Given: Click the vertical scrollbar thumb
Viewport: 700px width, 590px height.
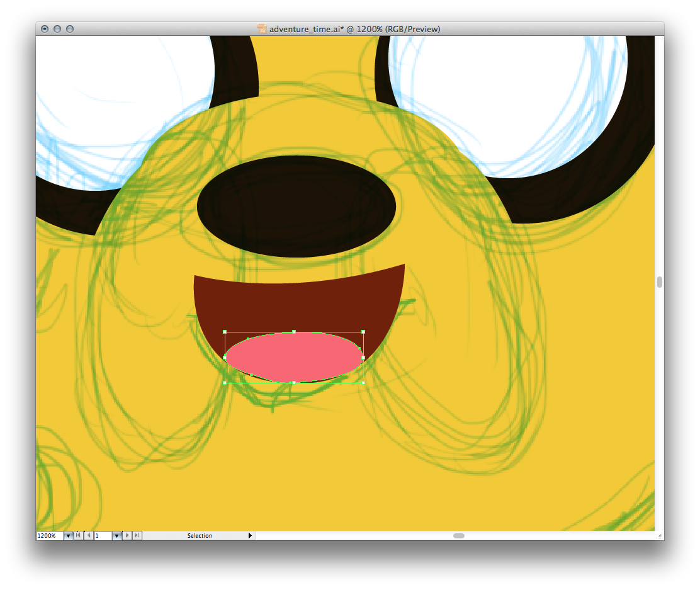Looking at the screenshot, I should [x=659, y=282].
